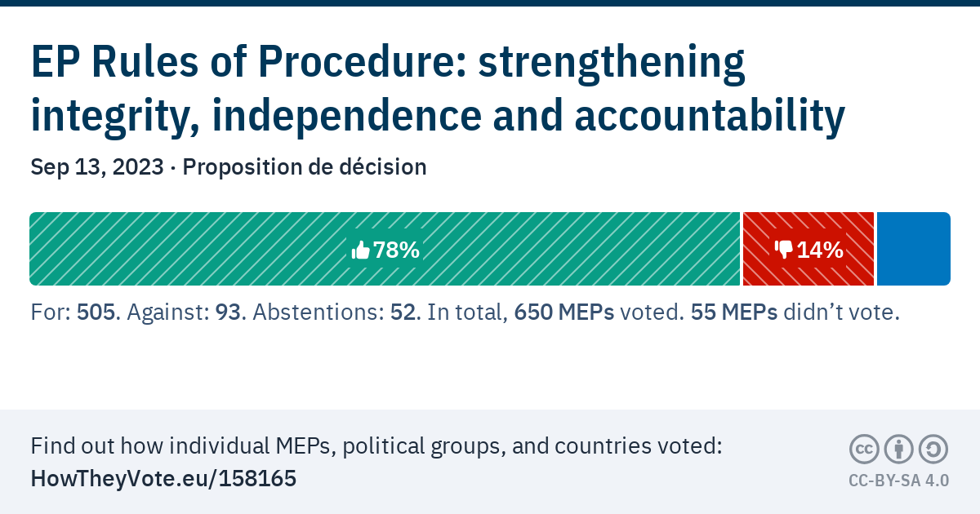Click the CC-BY-SA 4.0 license label
The image size is (980, 514).
pyautogui.click(x=898, y=481)
